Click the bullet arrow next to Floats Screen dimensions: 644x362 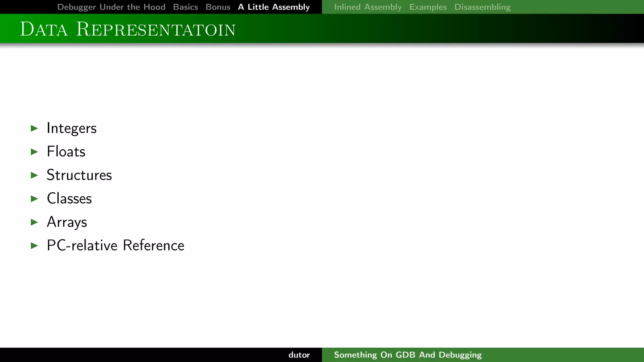(x=34, y=152)
